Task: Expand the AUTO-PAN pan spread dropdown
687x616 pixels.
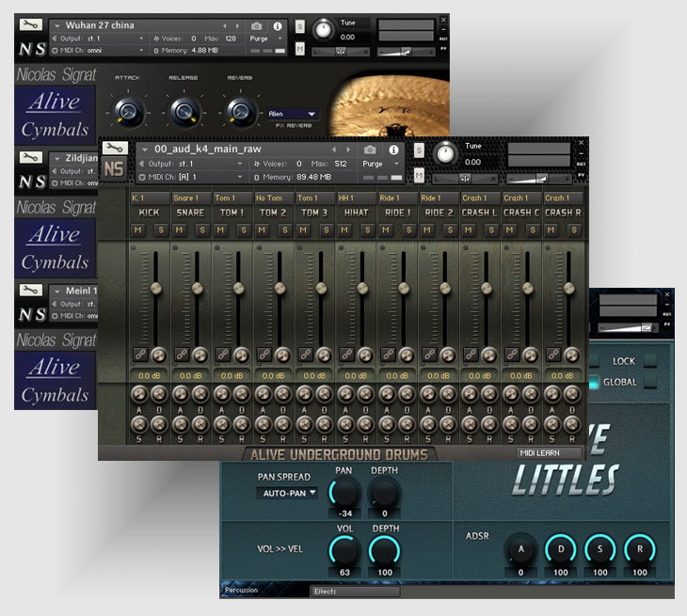Action: (x=289, y=493)
